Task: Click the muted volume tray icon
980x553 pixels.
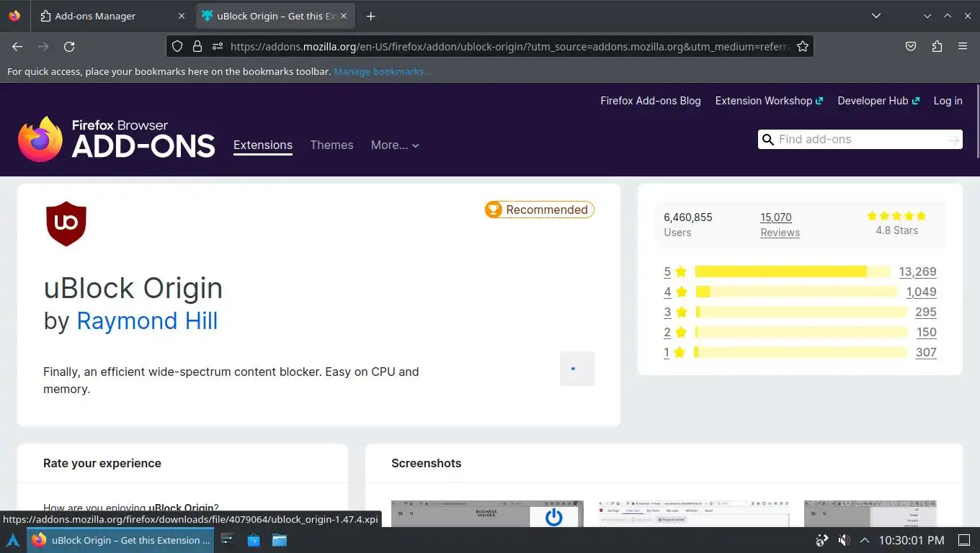Action: 843,540
